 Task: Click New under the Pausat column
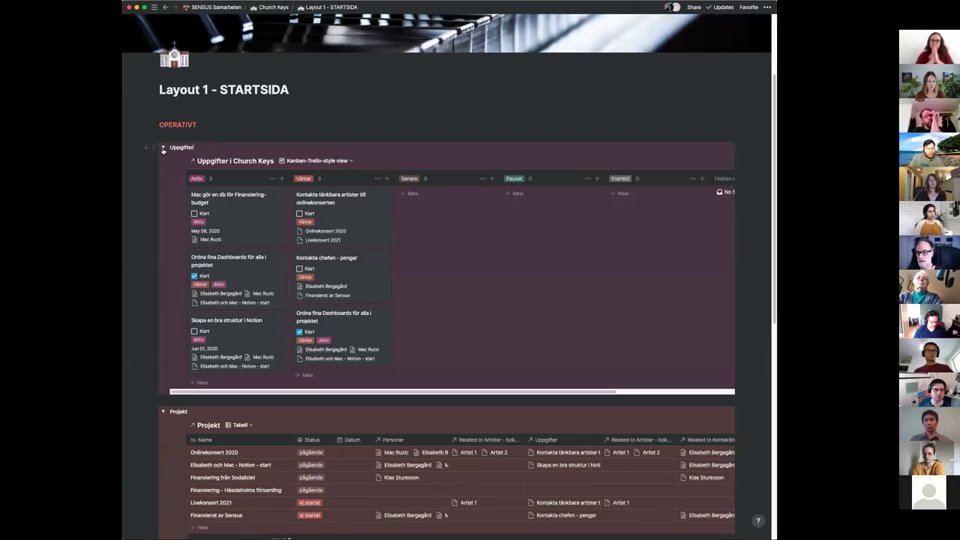[x=515, y=193]
